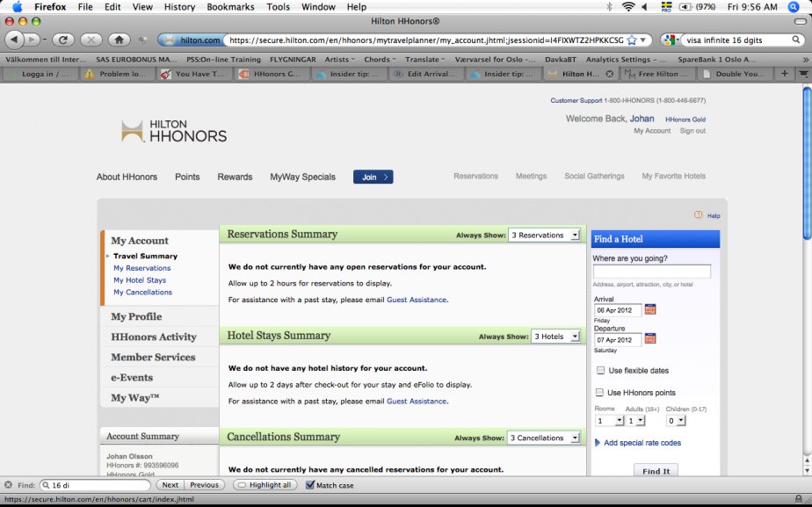The image size is (812, 507).
Task: Tick the Use flexible dates checkbox
Action: click(x=600, y=370)
